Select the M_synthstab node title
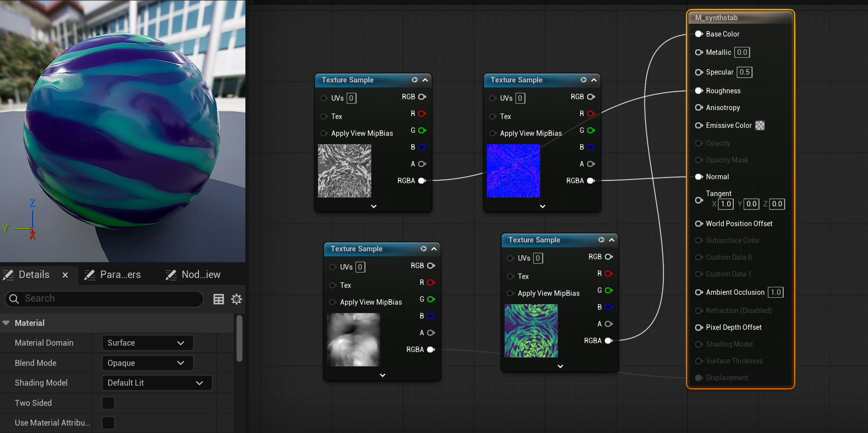Viewport: 868px width, 433px height. click(716, 18)
